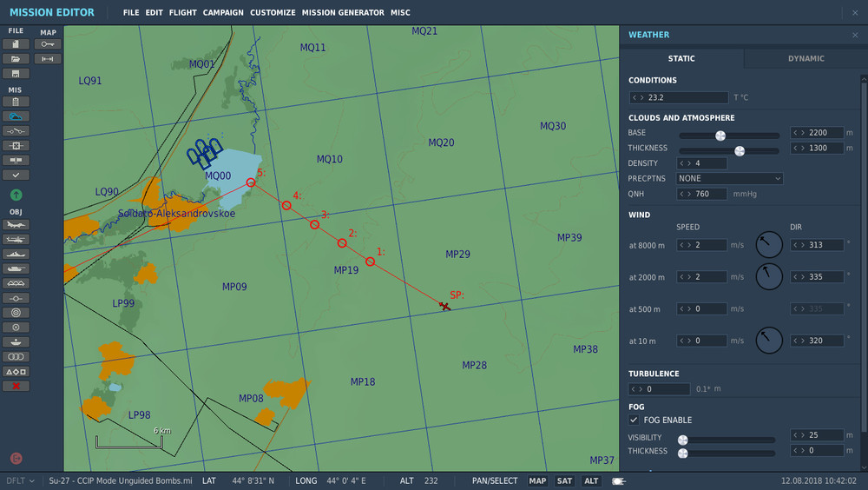Open the EDIT menu
Viewport: 868px width, 490px height.
[154, 12]
